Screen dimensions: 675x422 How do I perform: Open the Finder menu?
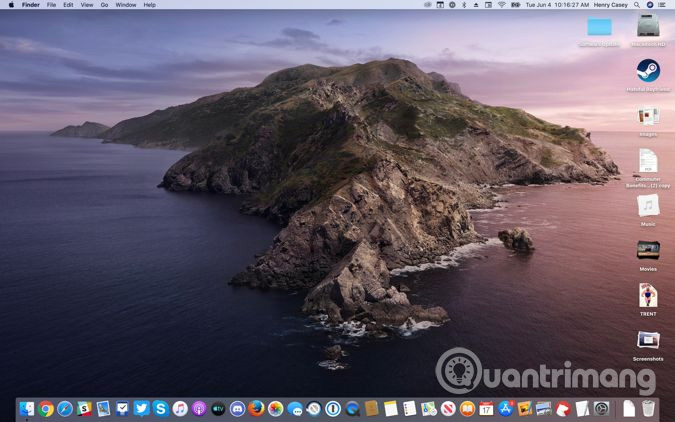pyautogui.click(x=31, y=5)
